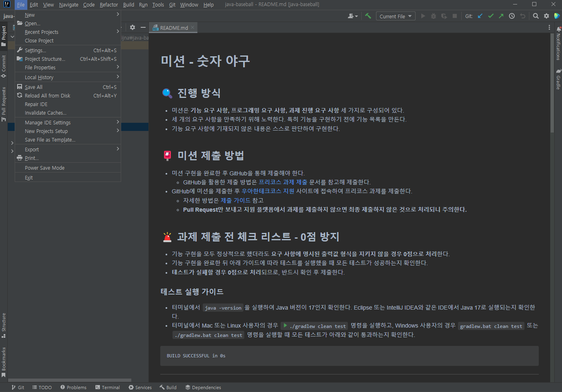Click Save All menu item

pyautogui.click(x=68, y=87)
